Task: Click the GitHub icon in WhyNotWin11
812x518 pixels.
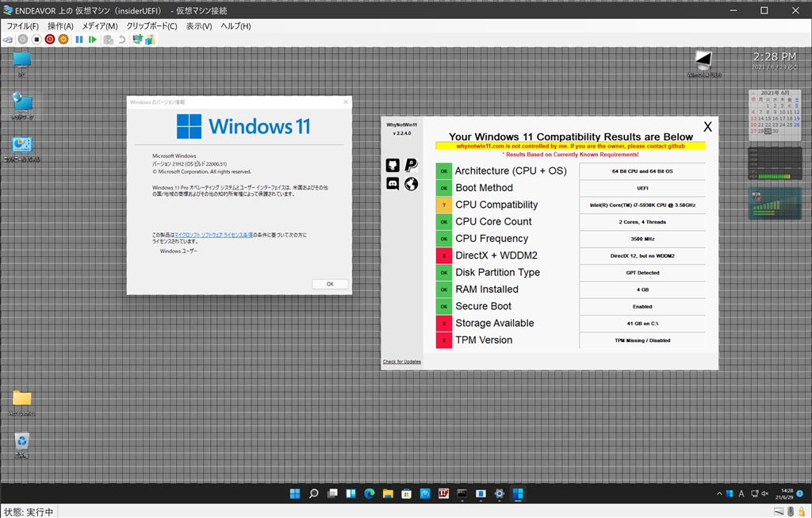Action: click(x=393, y=165)
